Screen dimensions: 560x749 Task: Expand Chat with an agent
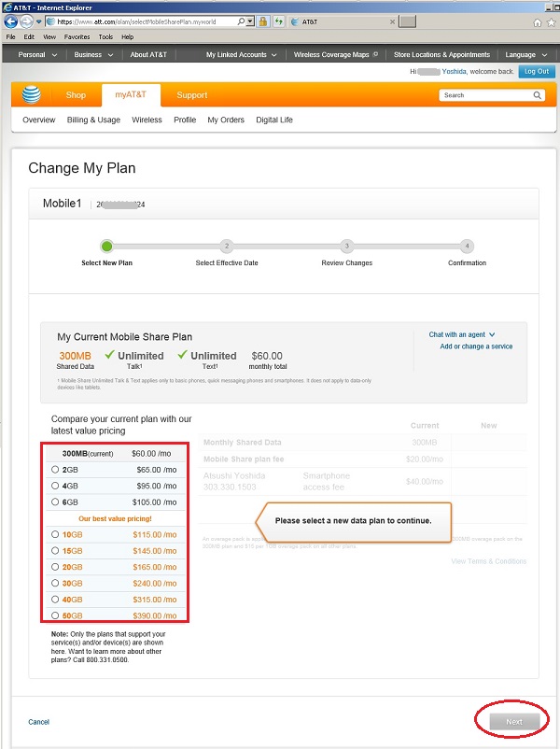pos(462,334)
